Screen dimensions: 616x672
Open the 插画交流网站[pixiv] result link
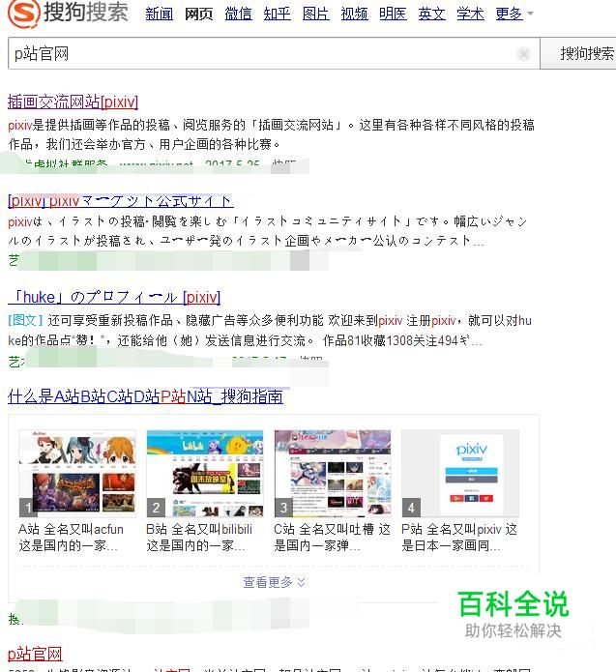(x=73, y=102)
